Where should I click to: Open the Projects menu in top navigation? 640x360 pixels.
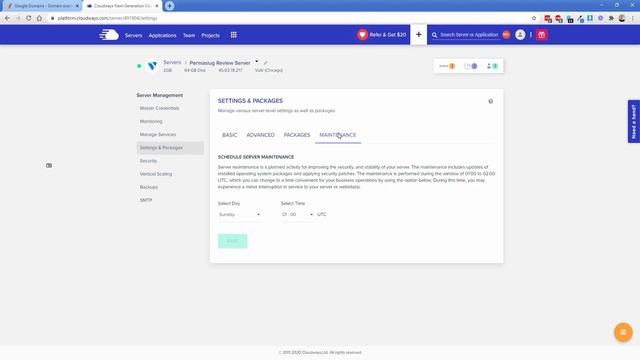(x=211, y=35)
